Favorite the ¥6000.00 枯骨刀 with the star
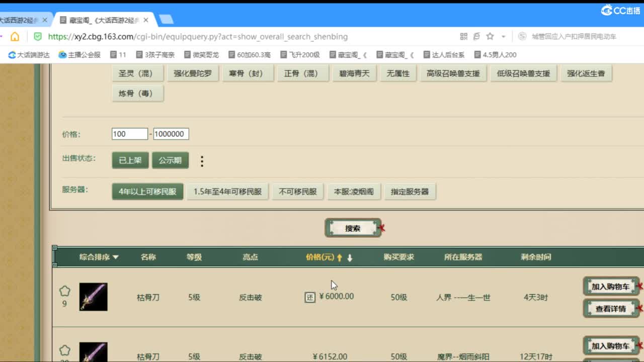The image size is (644, 362). (64, 291)
